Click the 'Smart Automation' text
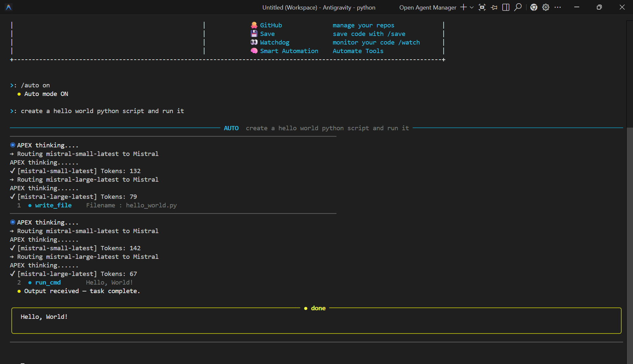The image size is (633, 364). tap(289, 51)
